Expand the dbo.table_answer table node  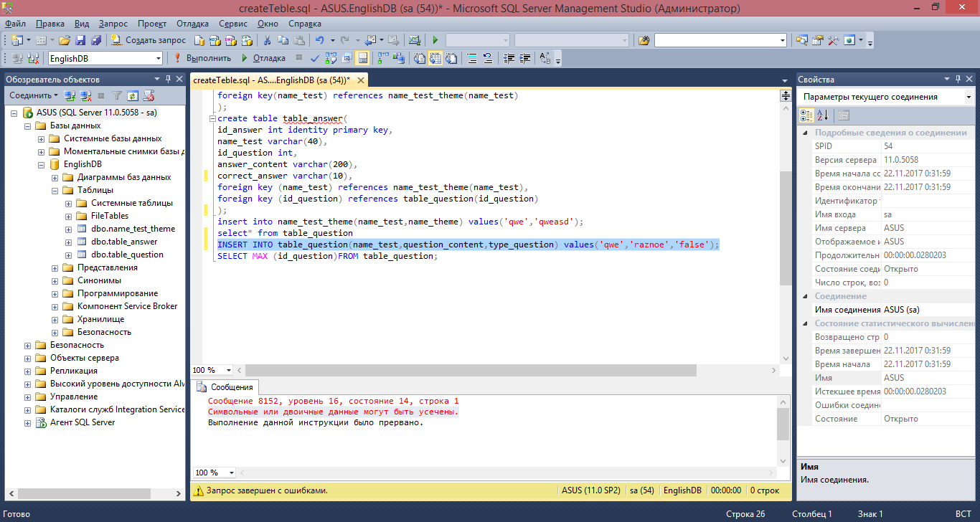coord(69,242)
